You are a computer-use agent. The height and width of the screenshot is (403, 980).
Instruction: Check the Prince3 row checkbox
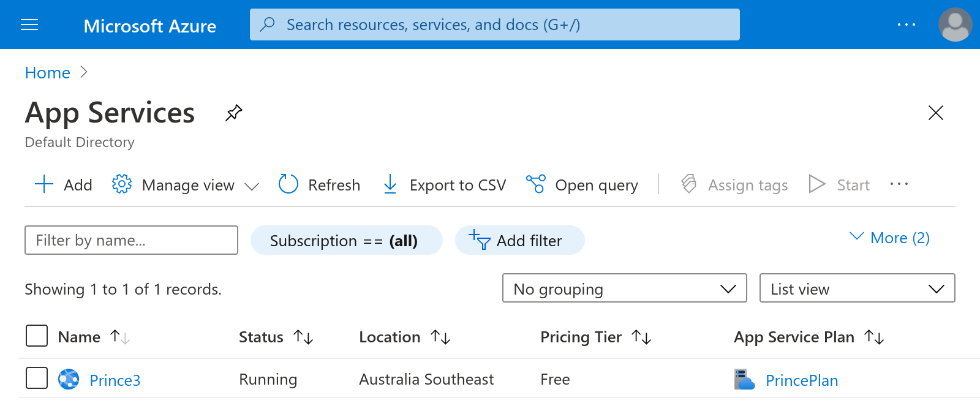(x=37, y=378)
